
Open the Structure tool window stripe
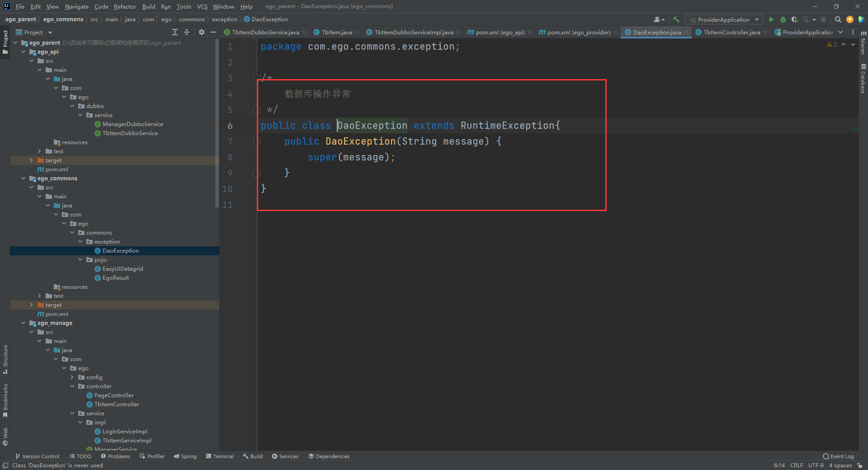point(5,359)
